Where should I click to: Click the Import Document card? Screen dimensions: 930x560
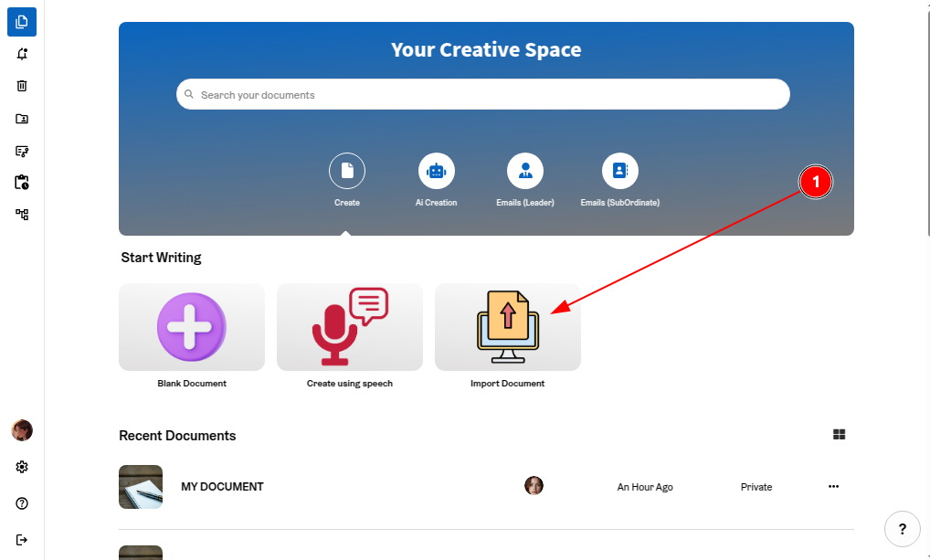(x=508, y=327)
